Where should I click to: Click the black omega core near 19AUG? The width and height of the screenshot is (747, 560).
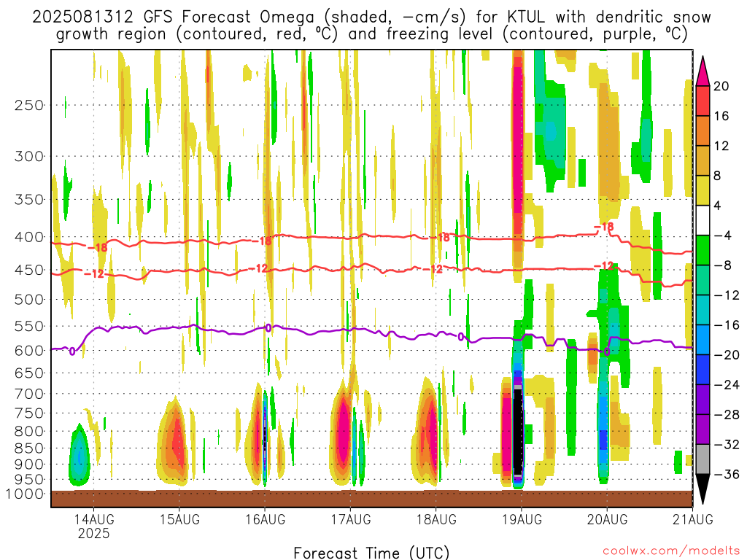518,431
